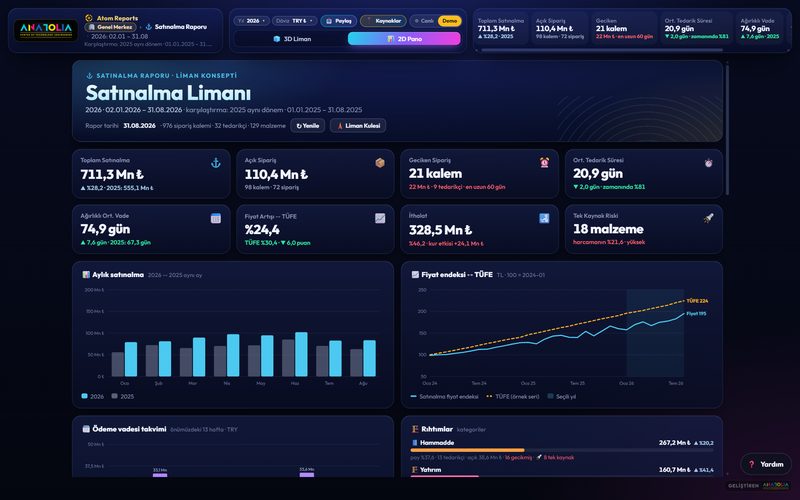Click the anchor icon beside Satınalma Raporu
Viewport: 800px width, 500px height.
click(x=149, y=27)
